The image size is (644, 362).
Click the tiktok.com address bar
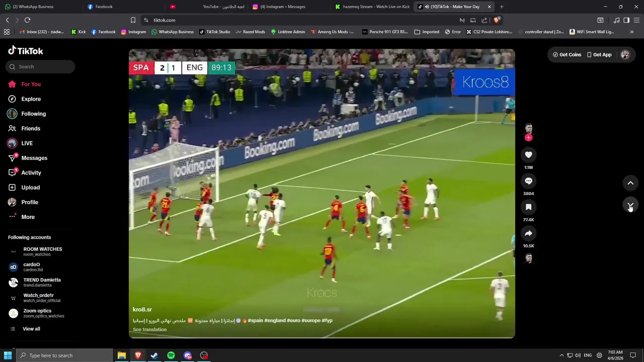pos(302,20)
